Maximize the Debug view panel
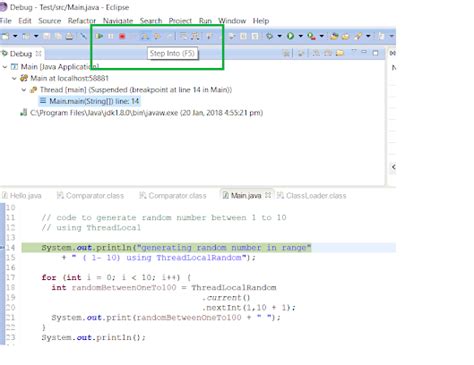Screen dimensions: 474x365 (375, 53)
